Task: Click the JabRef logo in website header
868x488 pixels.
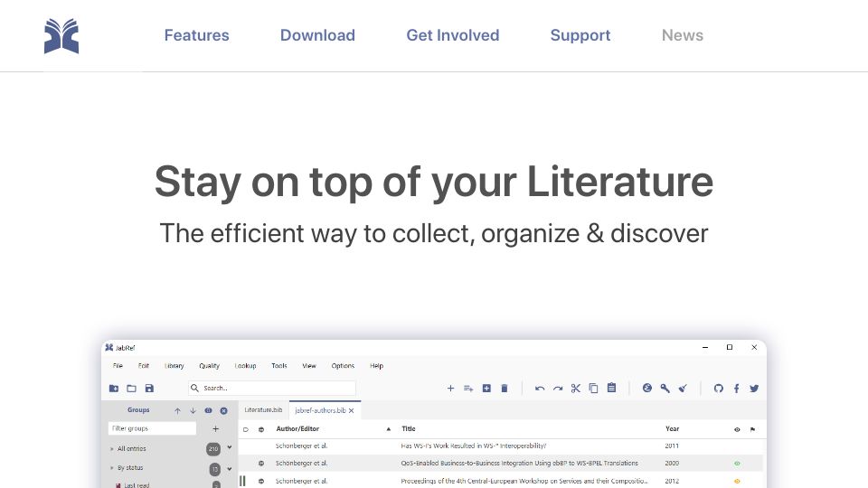Action: click(x=61, y=36)
